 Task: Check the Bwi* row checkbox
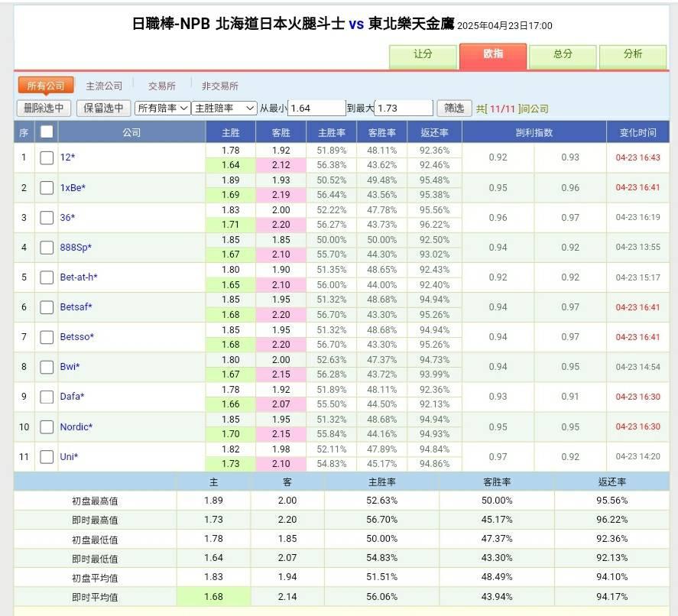click(47, 367)
